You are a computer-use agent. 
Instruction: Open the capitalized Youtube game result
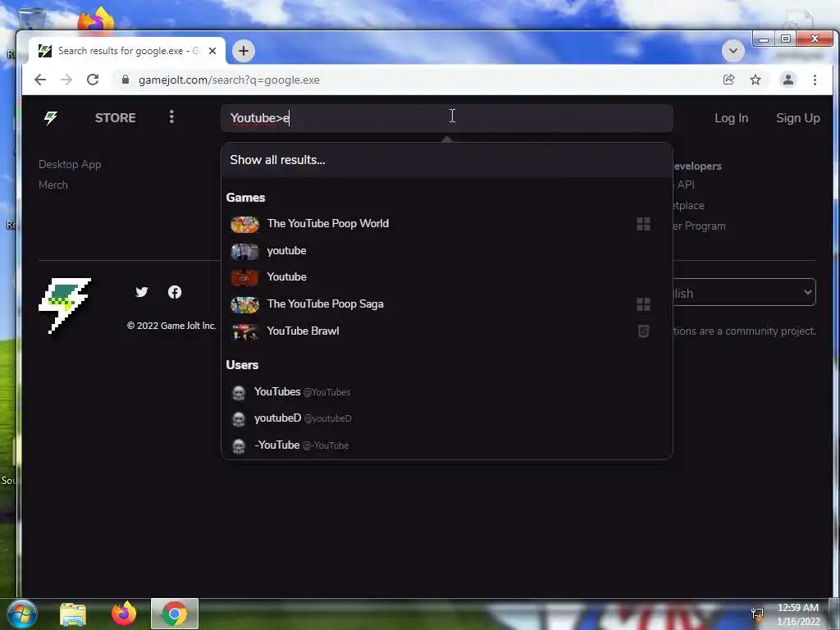click(x=447, y=277)
